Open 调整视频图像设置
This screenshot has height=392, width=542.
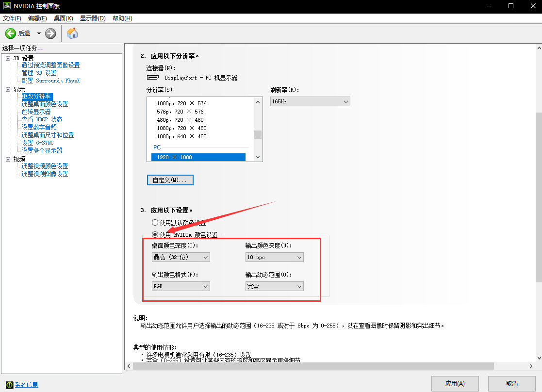click(45, 174)
